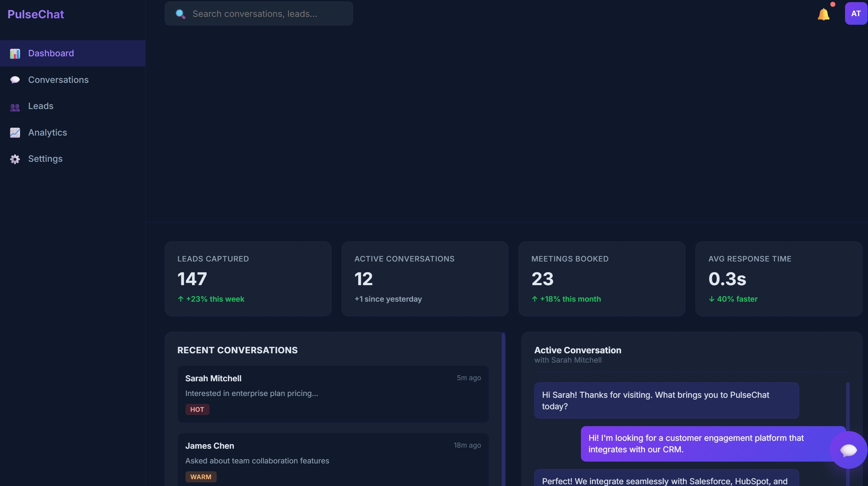Click the Analytics chart icon
868x486 pixels.
[15, 133]
